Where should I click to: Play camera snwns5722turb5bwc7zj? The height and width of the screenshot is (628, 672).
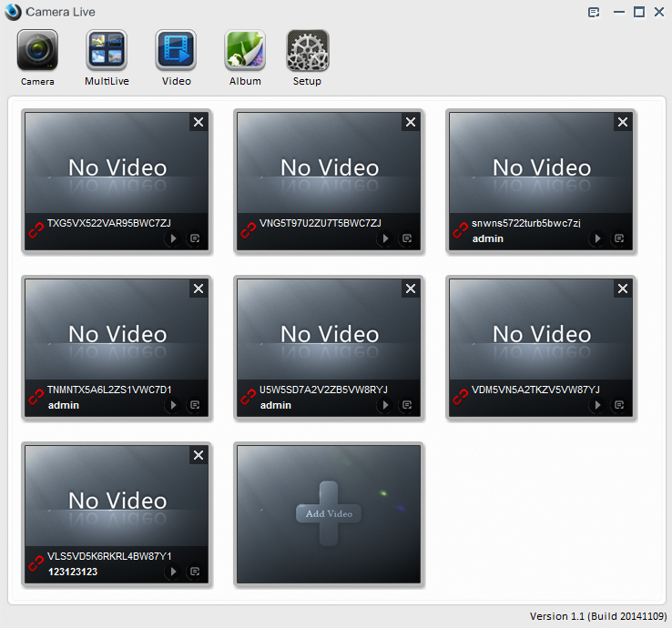pos(596,238)
